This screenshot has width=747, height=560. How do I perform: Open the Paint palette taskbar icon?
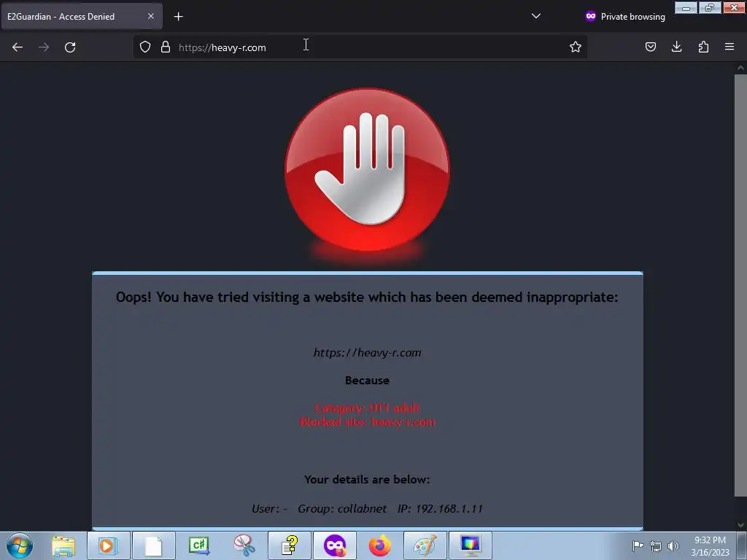point(425,545)
